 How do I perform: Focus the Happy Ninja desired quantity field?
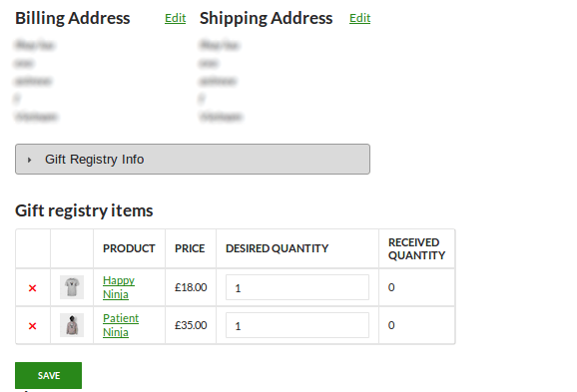297,287
